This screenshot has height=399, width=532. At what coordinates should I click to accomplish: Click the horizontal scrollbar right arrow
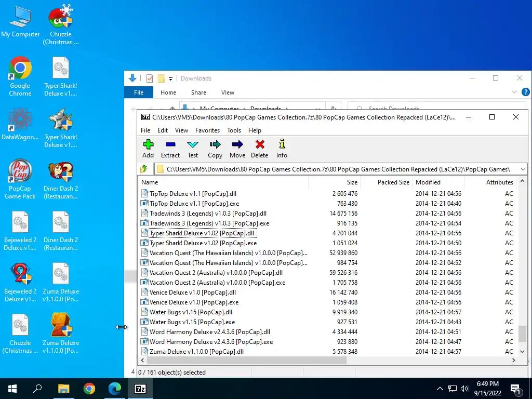pos(514,361)
